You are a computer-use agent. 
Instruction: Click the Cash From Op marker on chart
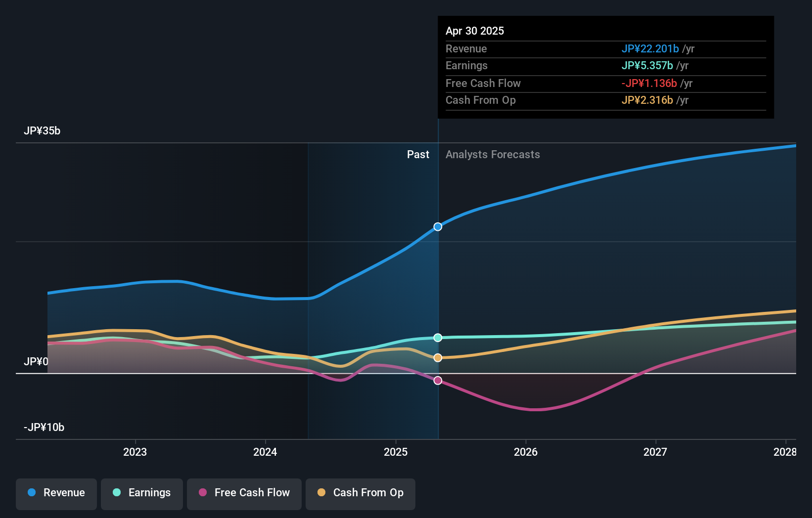click(438, 357)
